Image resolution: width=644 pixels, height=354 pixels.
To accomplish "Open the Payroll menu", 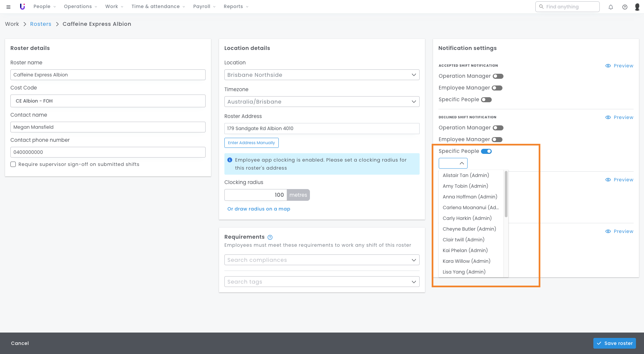I will click(x=204, y=7).
